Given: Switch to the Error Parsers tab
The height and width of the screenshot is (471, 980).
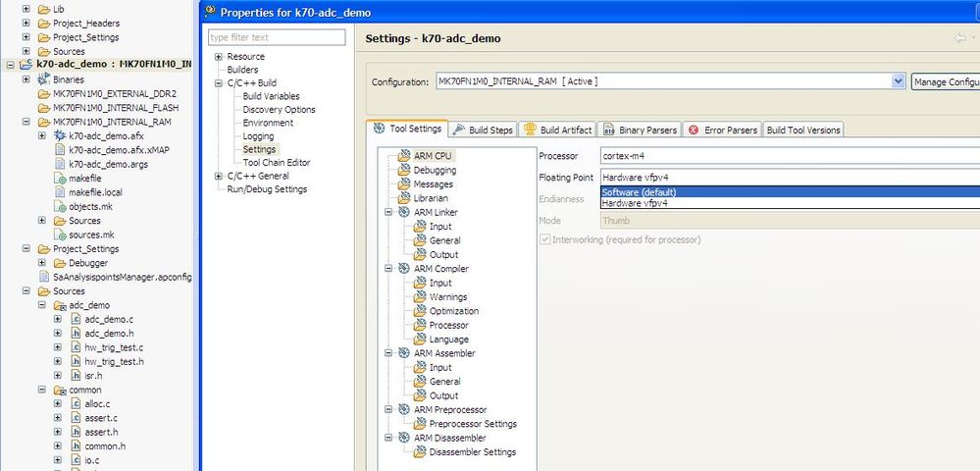Looking at the screenshot, I should tap(723, 130).
